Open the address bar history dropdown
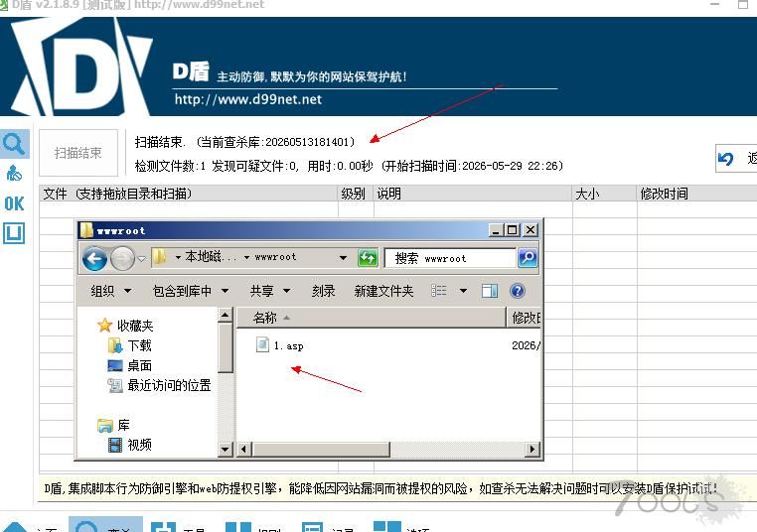757x532 pixels. point(343,257)
